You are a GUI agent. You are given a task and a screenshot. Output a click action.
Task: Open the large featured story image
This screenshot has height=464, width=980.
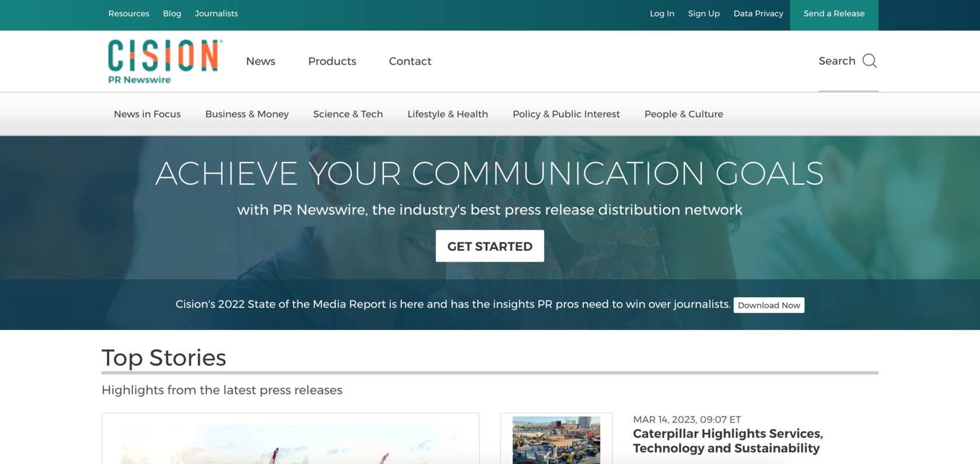click(x=290, y=444)
